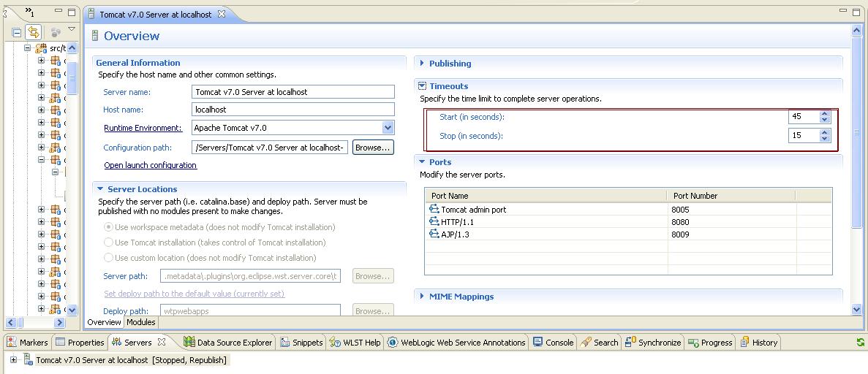Screen dimensions: 868x374
Task: Click the Configuration path field
Action: (270, 148)
